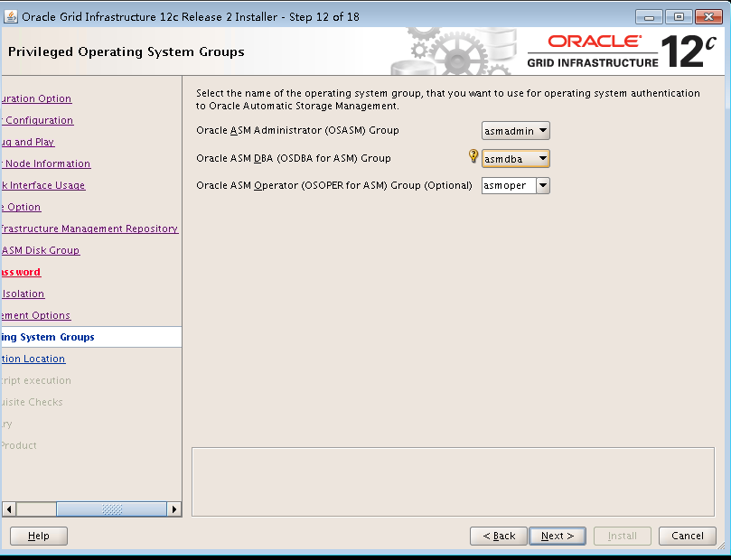Image resolution: width=731 pixels, height=560 pixels.
Task: Click the Help button
Action: tap(38, 535)
